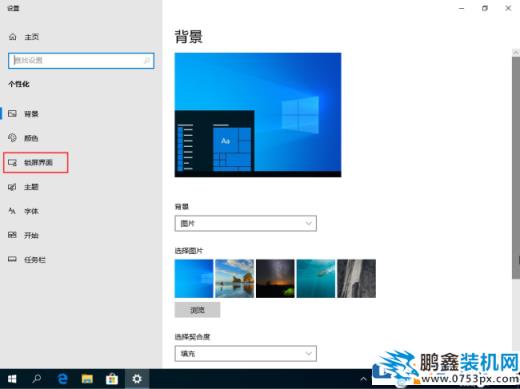Click the vertical scrollbar thumb
520x389 pixels.
(516, 168)
